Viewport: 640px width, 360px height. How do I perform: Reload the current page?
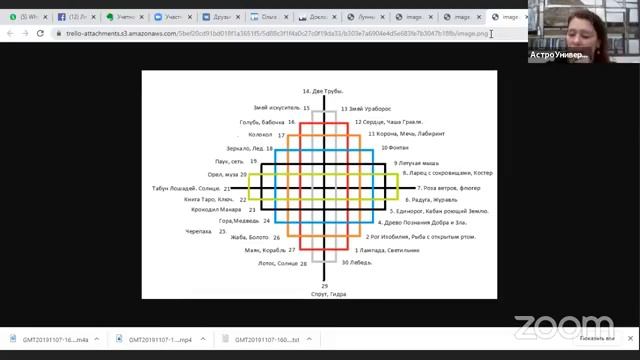[40, 33]
